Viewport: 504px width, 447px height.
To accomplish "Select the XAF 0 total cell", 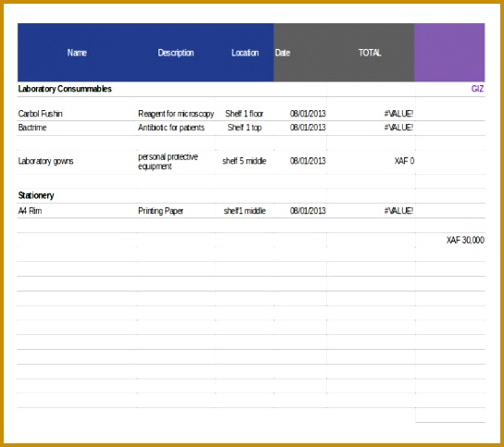I will [x=404, y=161].
